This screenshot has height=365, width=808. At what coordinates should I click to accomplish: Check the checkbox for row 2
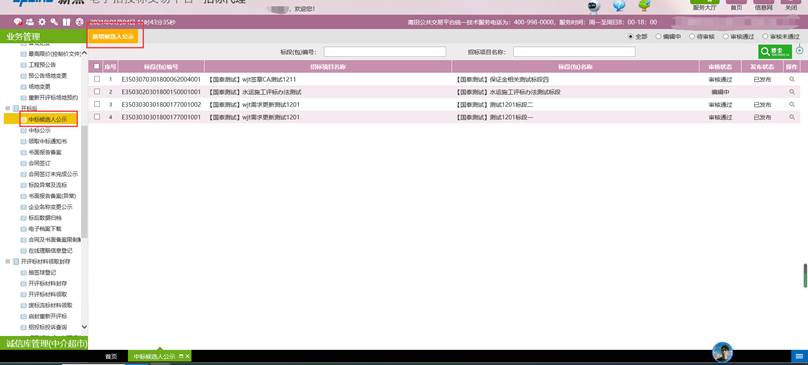(x=97, y=92)
